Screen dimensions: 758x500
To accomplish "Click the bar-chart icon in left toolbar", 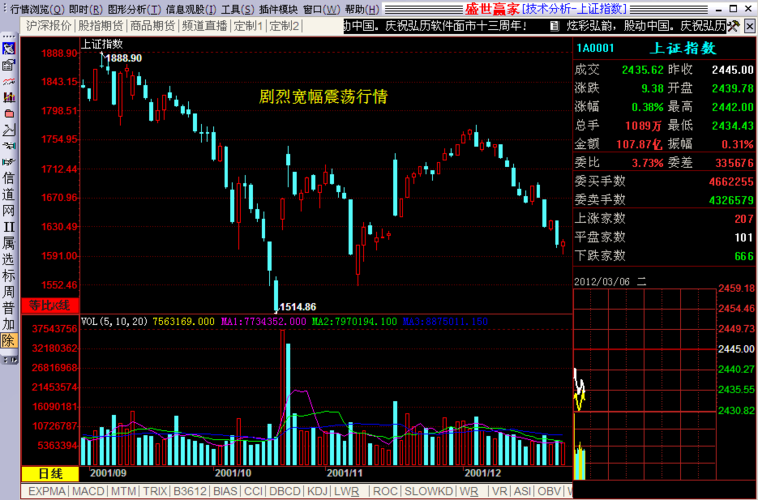I will [x=9, y=97].
